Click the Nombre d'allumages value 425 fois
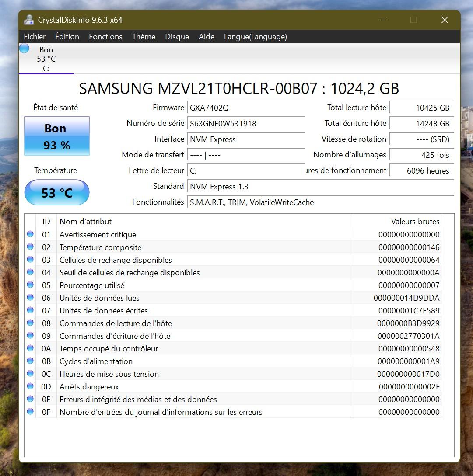This screenshot has height=476, width=473. coord(422,155)
